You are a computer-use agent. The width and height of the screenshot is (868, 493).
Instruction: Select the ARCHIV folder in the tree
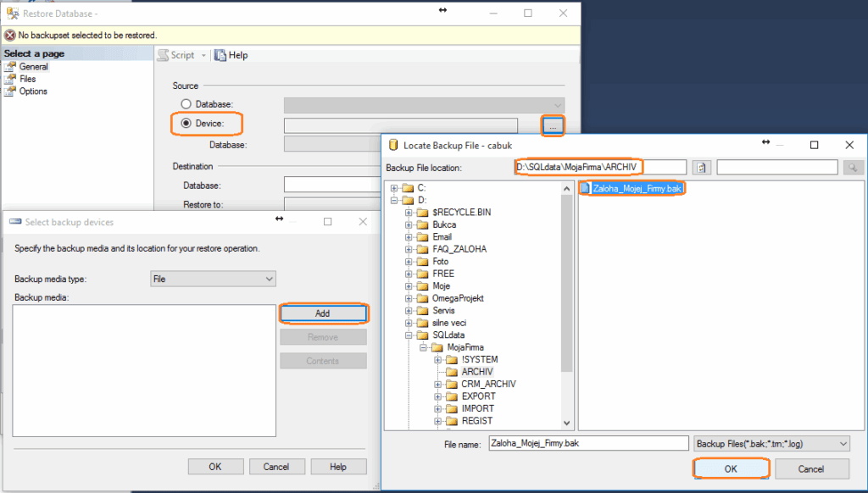click(x=476, y=372)
